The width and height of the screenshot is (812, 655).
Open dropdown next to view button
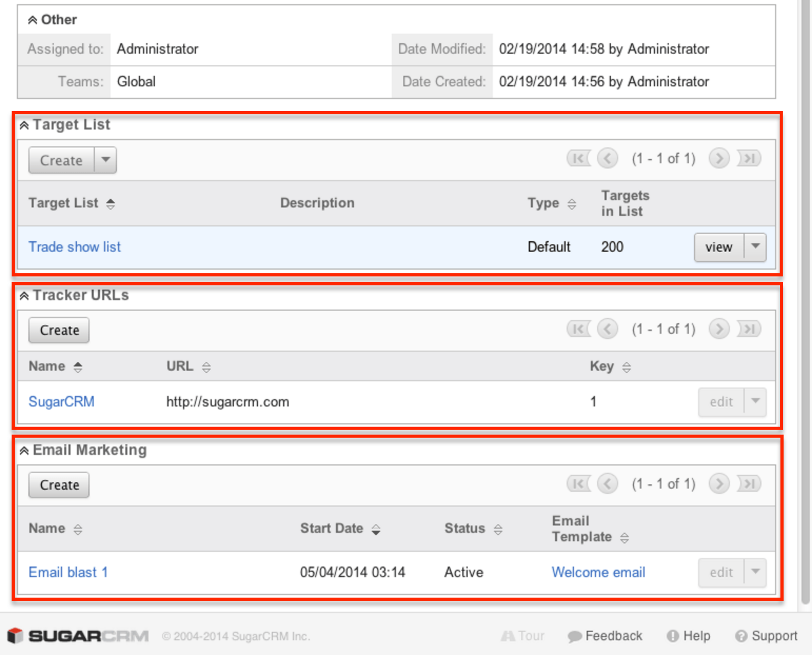point(756,247)
